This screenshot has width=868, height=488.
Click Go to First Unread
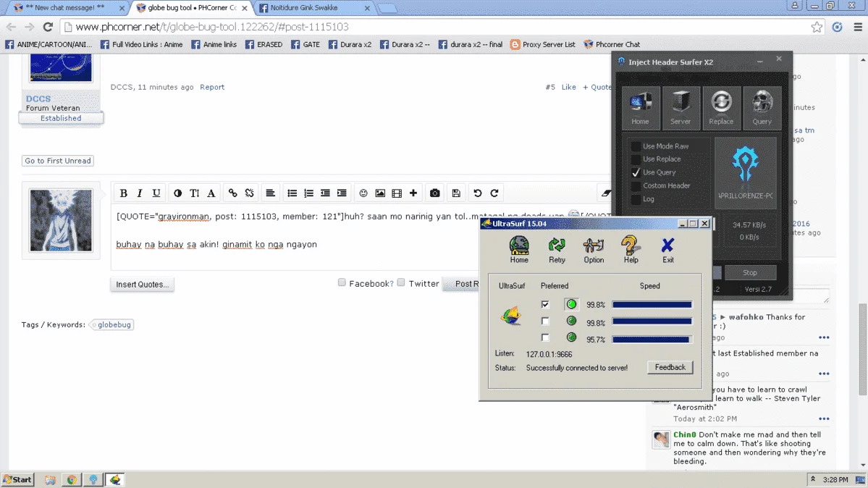tap(58, 161)
